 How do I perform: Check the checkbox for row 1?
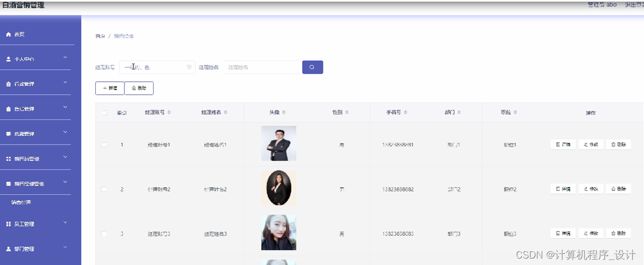pyautogui.click(x=104, y=144)
